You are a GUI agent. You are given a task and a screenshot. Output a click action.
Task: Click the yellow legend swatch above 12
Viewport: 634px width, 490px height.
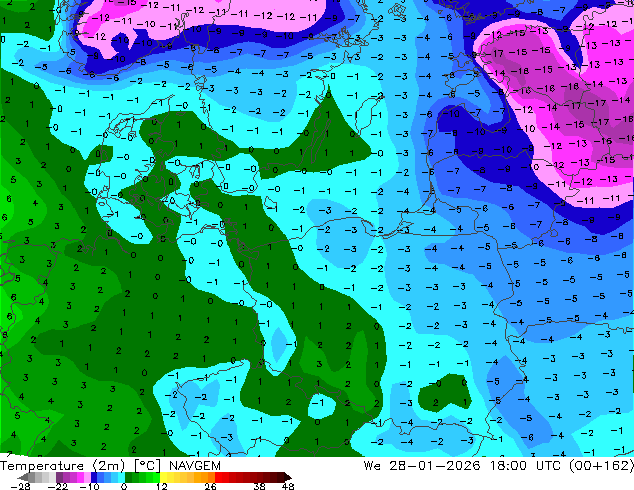click(x=163, y=477)
